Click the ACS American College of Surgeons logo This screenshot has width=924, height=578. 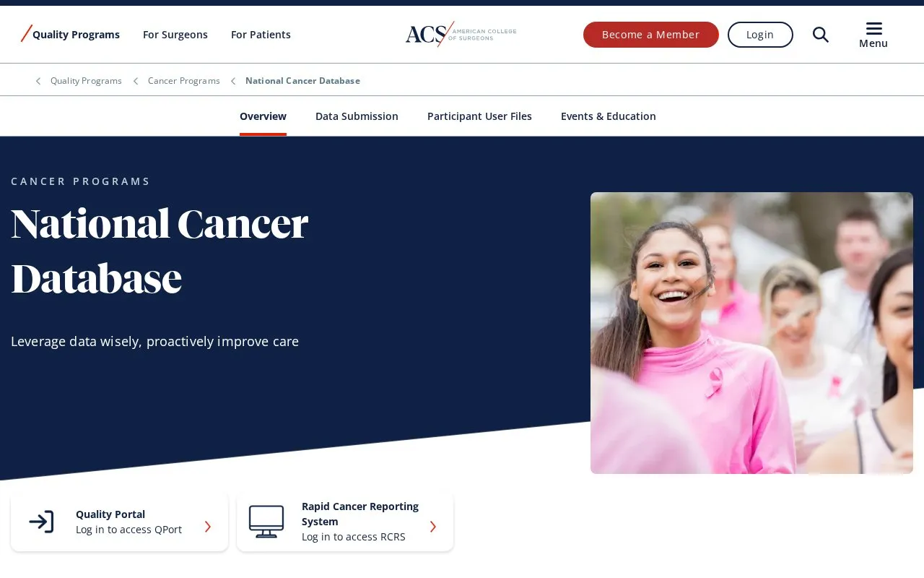(461, 34)
